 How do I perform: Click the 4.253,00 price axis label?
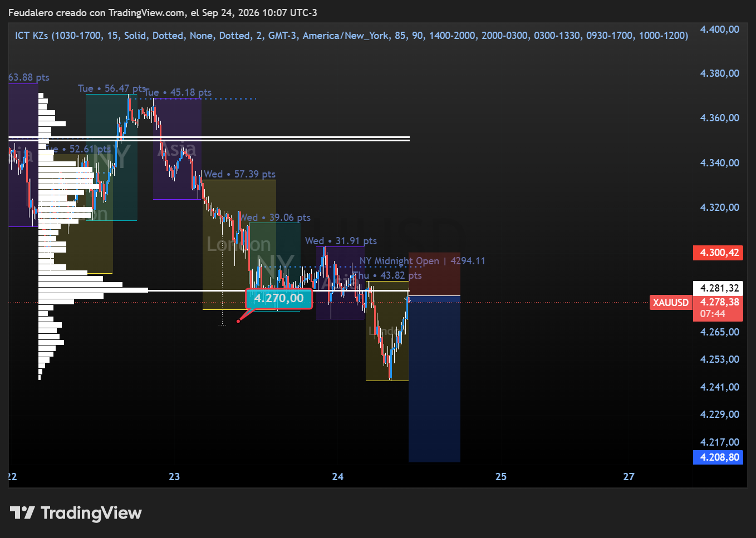[x=719, y=359]
